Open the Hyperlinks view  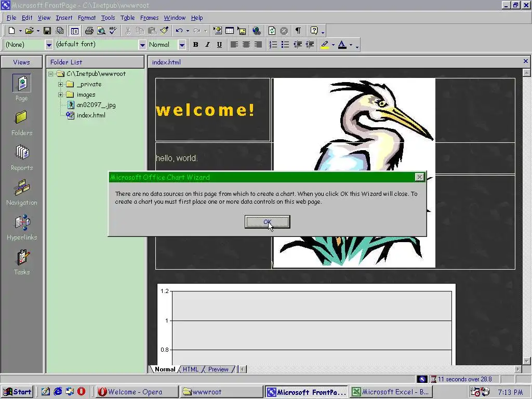click(x=22, y=228)
